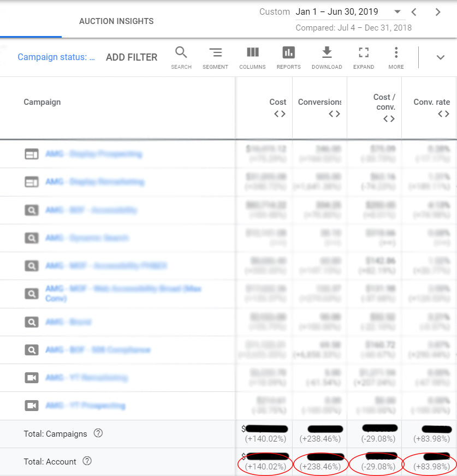Click the "Compared: Jul 4 – Dec 31, 2018" text
The height and width of the screenshot is (476, 457).
(x=353, y=28)
